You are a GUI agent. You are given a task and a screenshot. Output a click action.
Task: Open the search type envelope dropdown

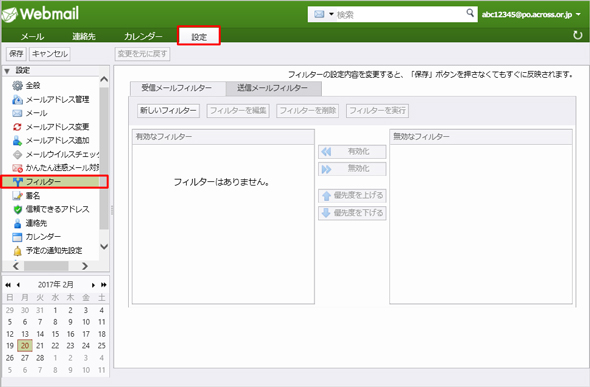pos(324,14)
